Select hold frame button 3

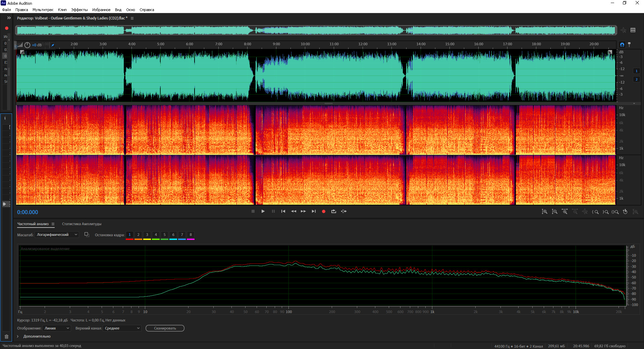tap(147, 235)
